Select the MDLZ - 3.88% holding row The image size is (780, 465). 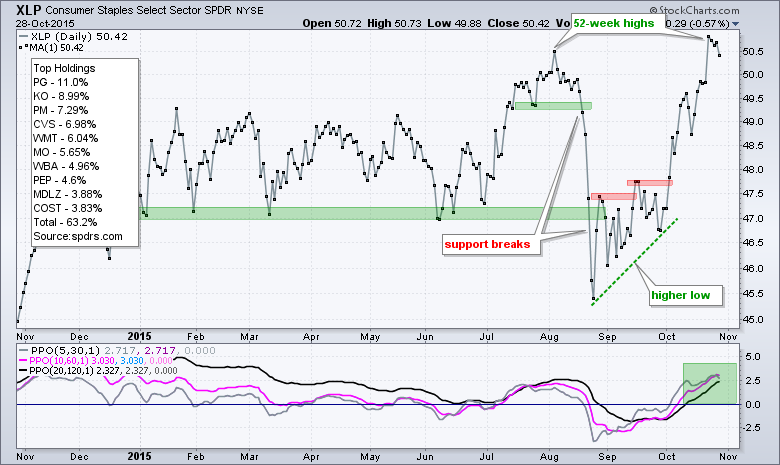tap(68, 194)
